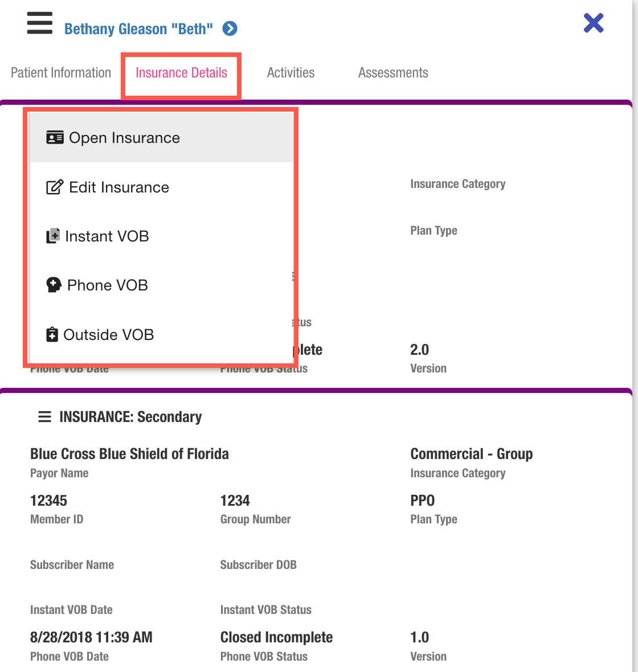Click the Phone VOB head icon
638x672 pixels.
[x=54, y=285]
